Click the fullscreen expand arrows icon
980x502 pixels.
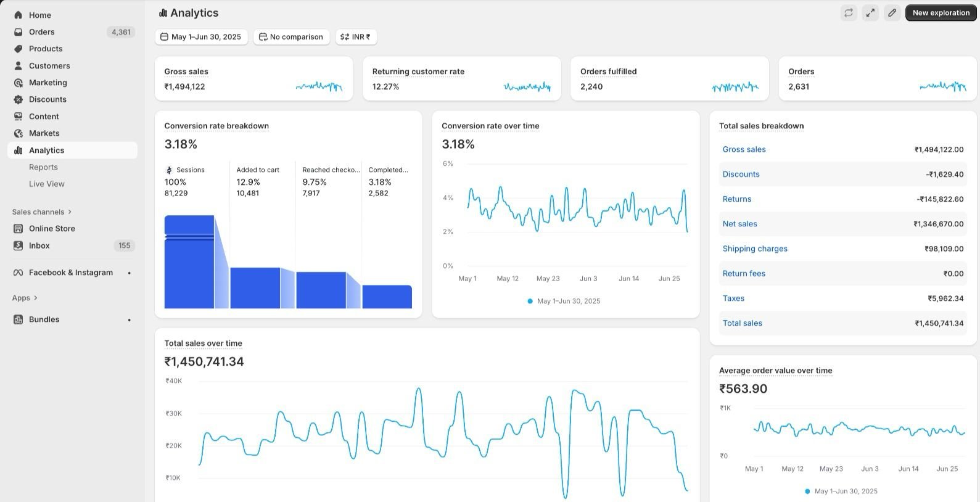870,13
